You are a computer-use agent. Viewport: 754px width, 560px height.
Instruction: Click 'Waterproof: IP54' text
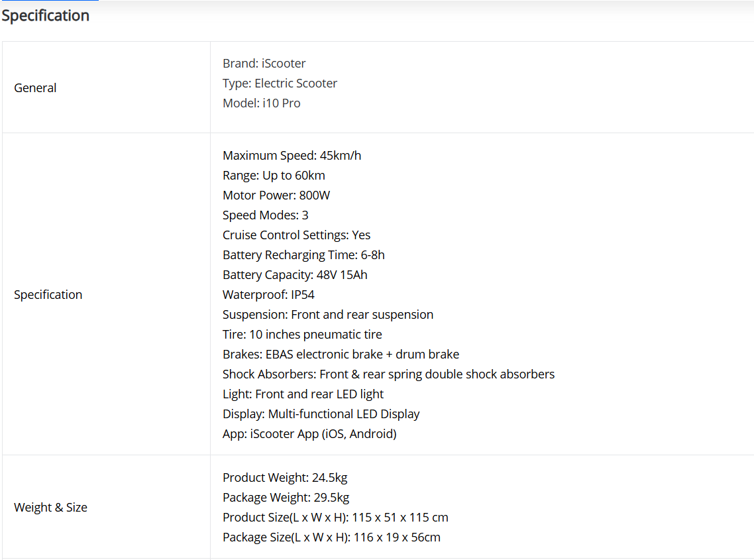pos(268,294)
